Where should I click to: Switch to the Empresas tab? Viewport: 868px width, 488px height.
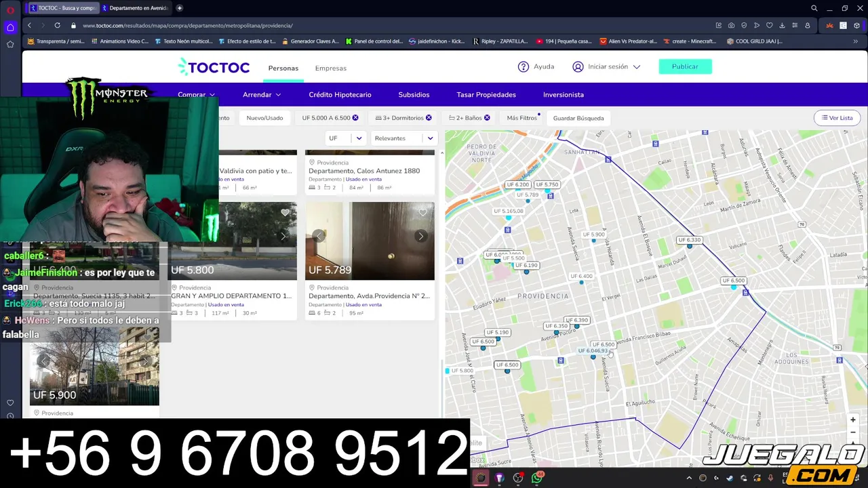coord(331,68)
